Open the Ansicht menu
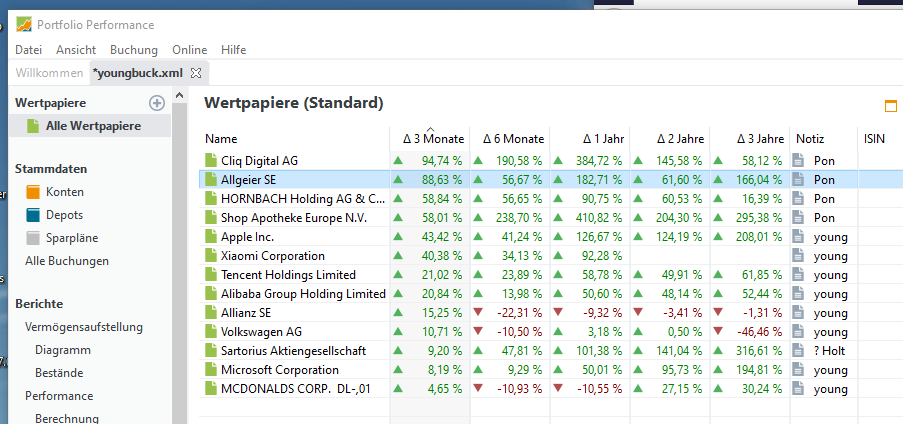This screenshot has width=903, height=424. click(x=76, y=50)
